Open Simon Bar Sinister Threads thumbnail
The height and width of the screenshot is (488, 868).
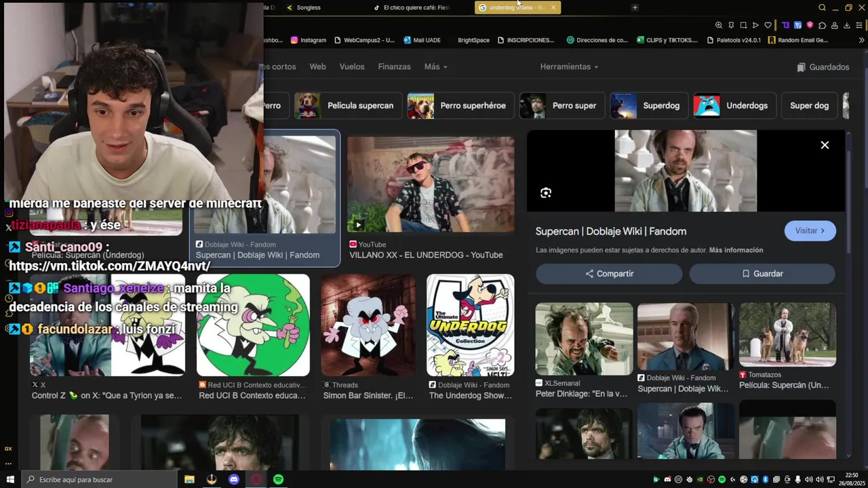[x=368, y=325]
